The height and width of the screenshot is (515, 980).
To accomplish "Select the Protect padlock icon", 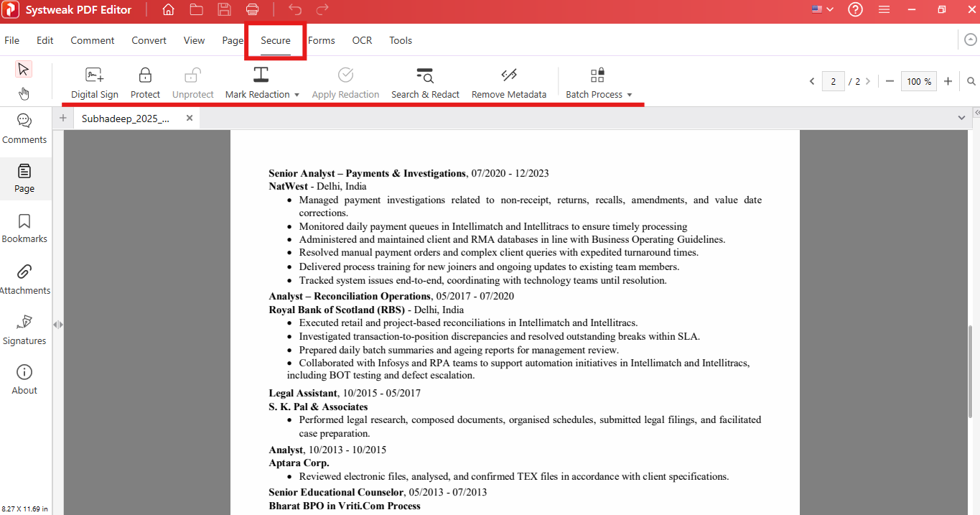I will (145, 75).
